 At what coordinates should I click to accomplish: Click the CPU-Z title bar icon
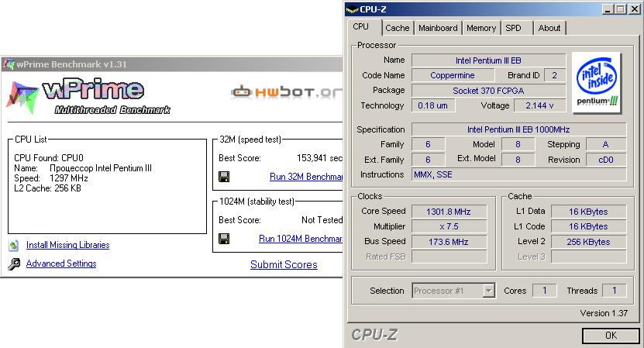[352, 9]
